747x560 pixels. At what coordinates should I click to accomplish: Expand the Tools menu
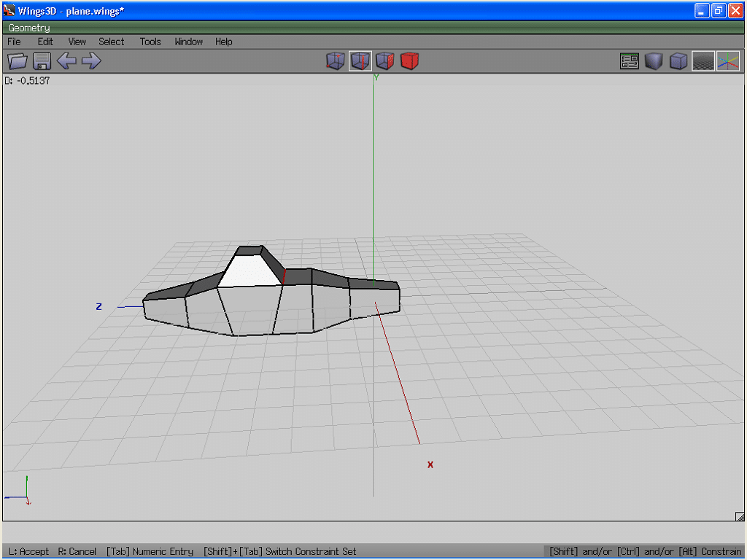click(x=150, y=42)
